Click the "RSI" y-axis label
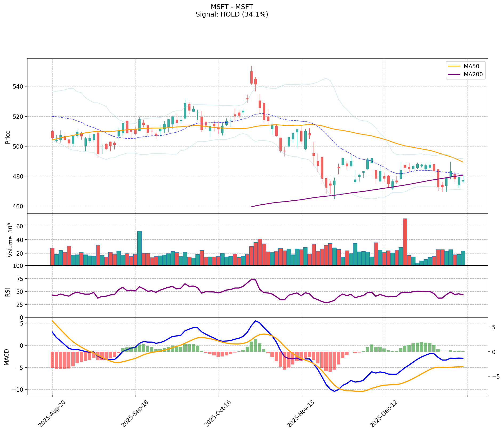This screenshot has height=432, width=504. click(x=7, y=292)
